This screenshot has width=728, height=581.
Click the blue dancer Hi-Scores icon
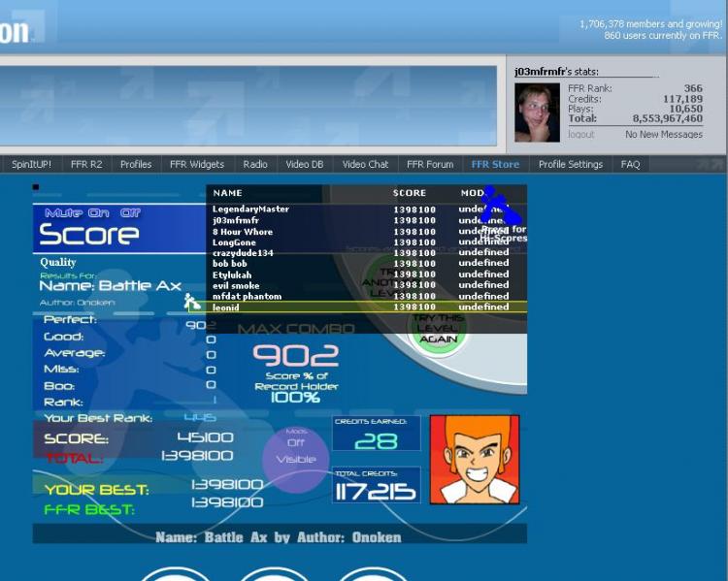501,206
